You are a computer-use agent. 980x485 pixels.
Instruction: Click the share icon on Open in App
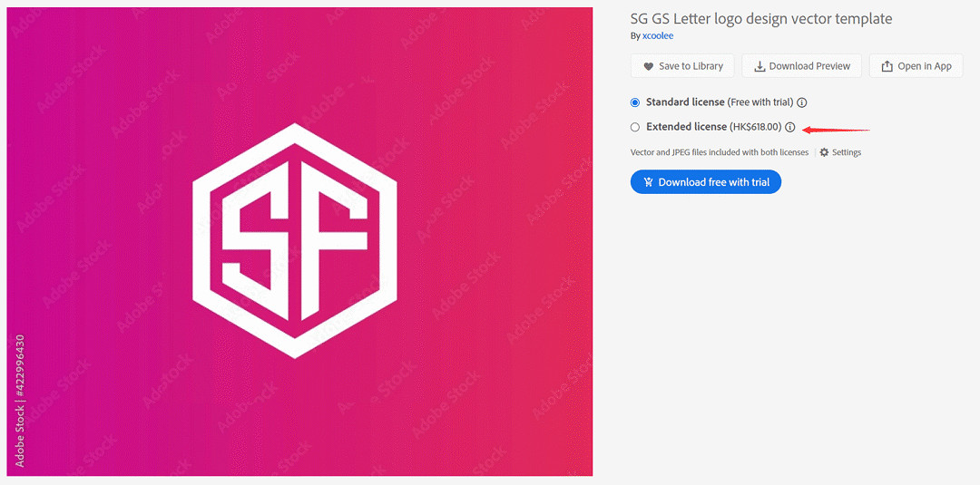(x=887, y=66)
